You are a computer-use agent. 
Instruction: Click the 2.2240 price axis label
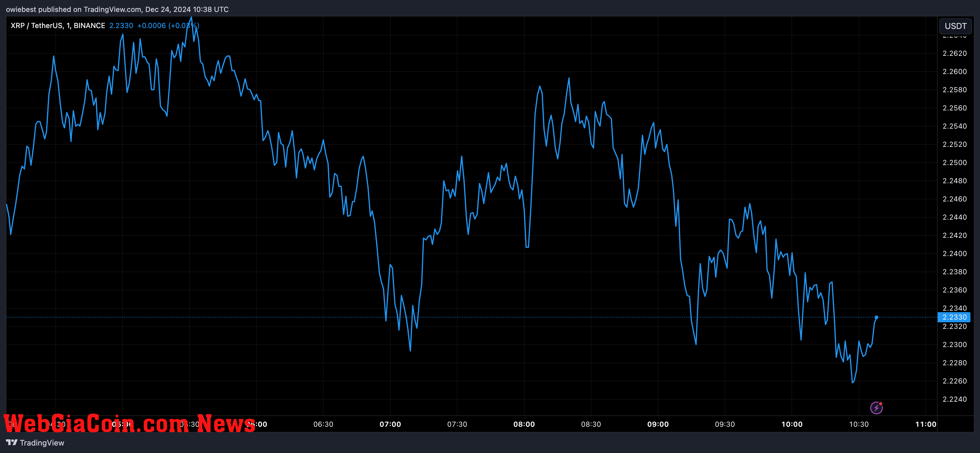[x=955, y=399]
